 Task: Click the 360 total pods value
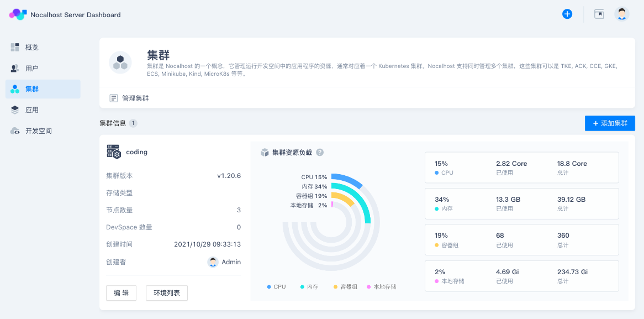click(563, 236)
